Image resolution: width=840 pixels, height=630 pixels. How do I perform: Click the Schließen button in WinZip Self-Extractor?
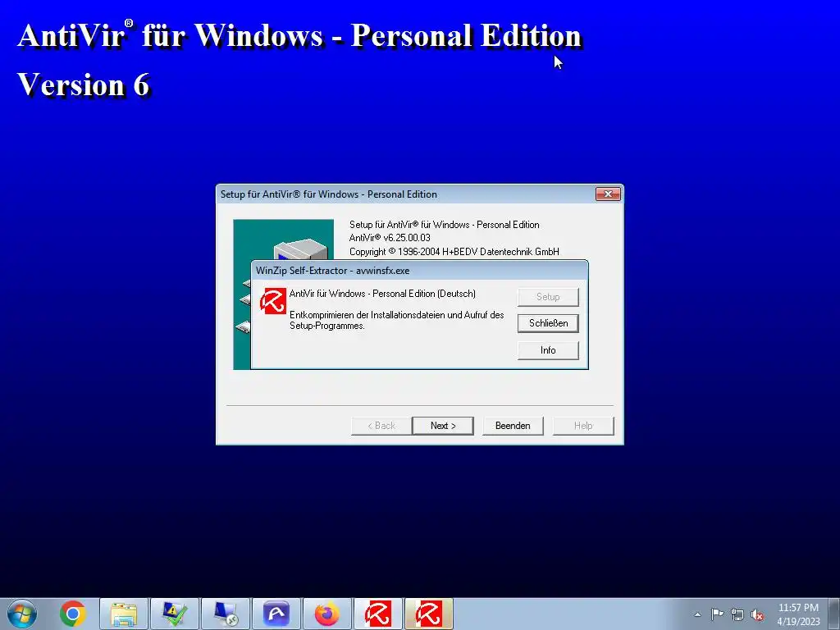(548, 323)
